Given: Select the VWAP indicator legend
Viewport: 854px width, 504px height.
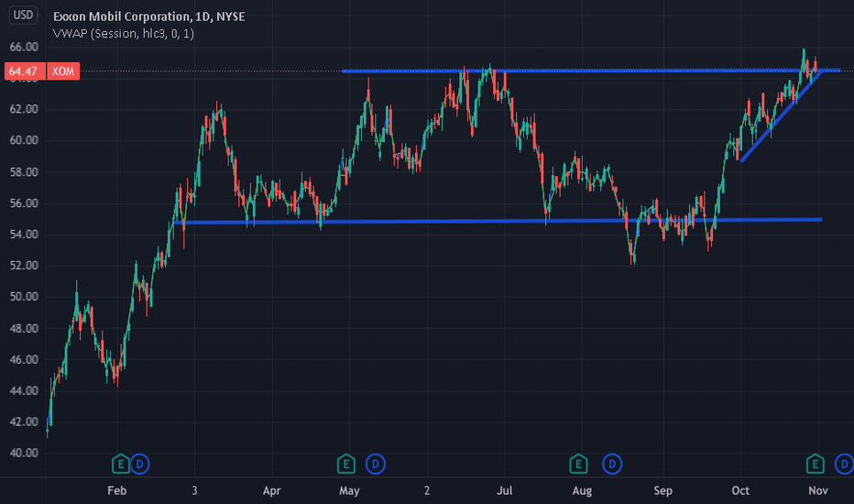Looking at the screenshot, I should point(124,33).
